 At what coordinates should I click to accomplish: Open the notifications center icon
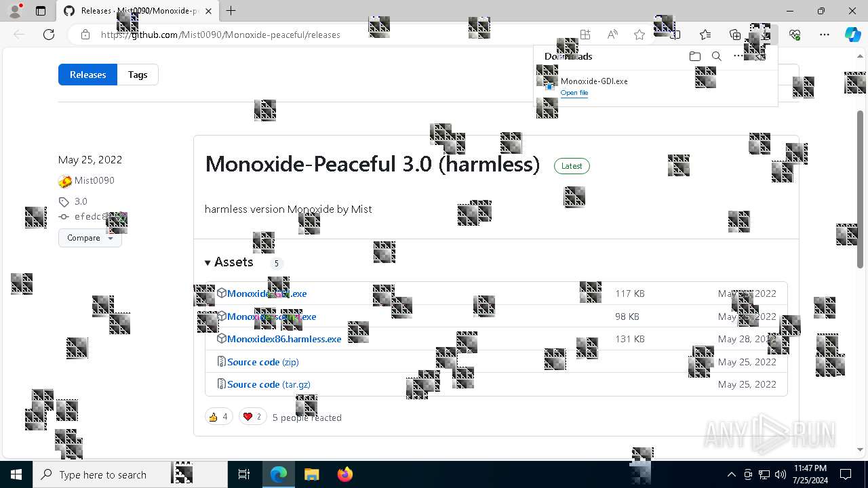pos(846,474)
